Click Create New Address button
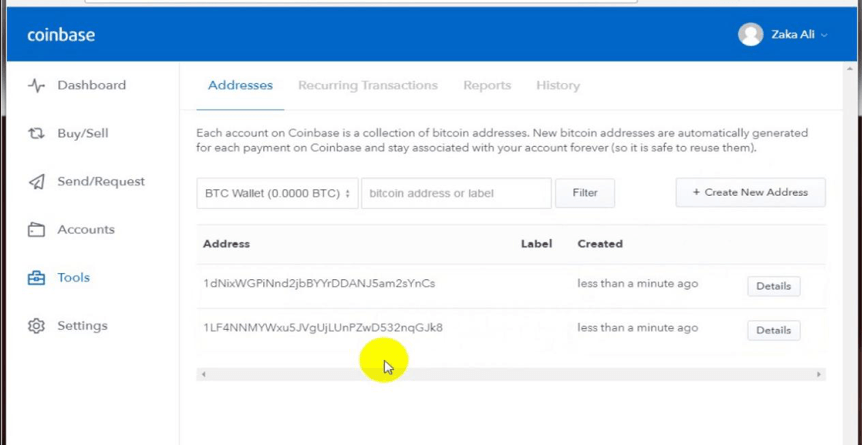The height and width of the screenshot is (445, 862). (750, 193)
